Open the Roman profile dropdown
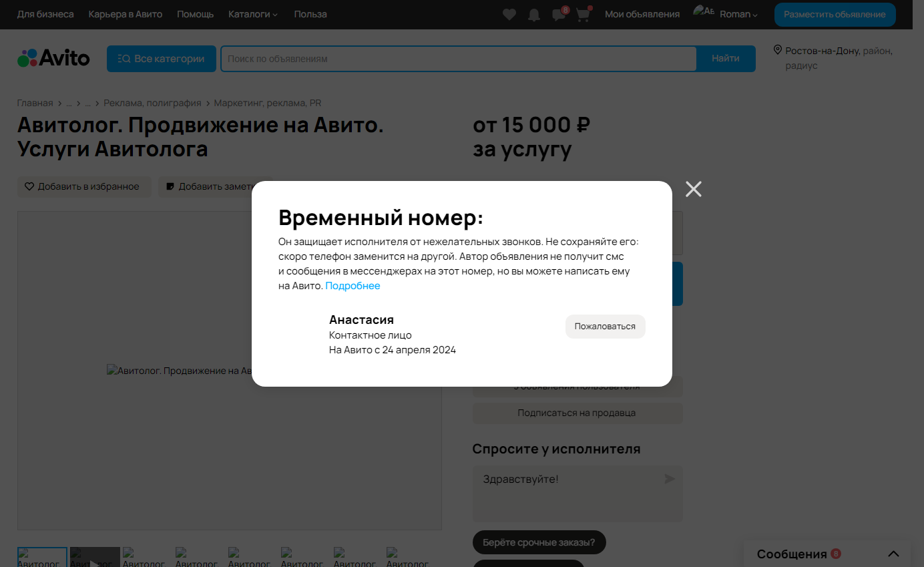The image size is (924, 567). tap(738, 14)
